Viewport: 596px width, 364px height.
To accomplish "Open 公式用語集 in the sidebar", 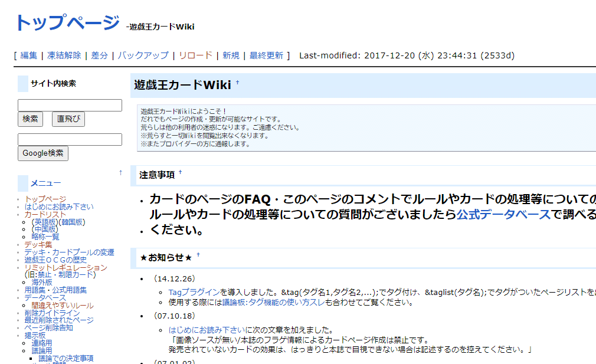I will tap(69, 290).
